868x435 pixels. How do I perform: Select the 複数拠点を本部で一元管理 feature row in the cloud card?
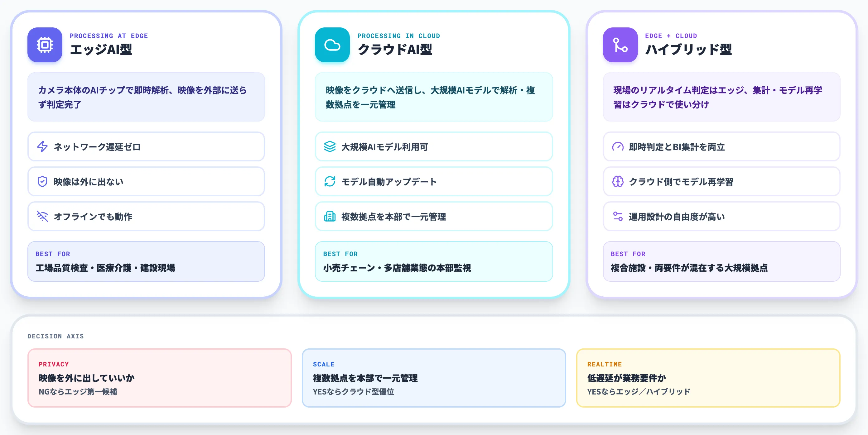[x=434, y=216]
